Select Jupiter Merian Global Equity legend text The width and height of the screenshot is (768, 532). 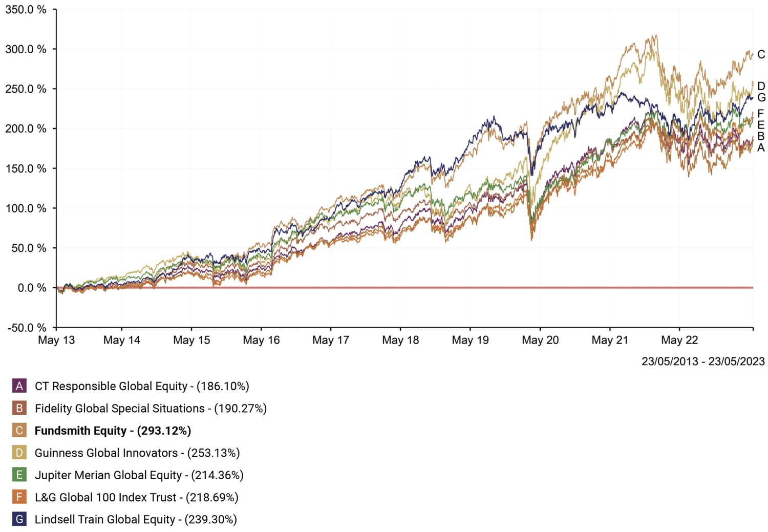pyautogui.click(x=139, y=475)
